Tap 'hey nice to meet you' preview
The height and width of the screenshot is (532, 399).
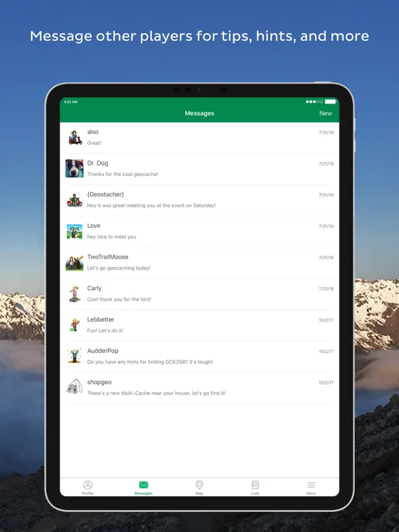pyautogui.click(x=111, y=237)
